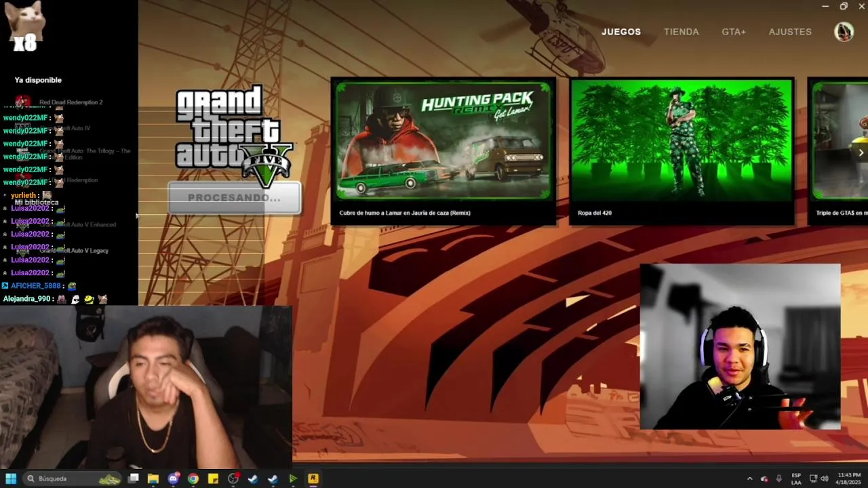Open File Explorer from the taskbar
This screenshot has height=488, width=868.
(153, 479)
